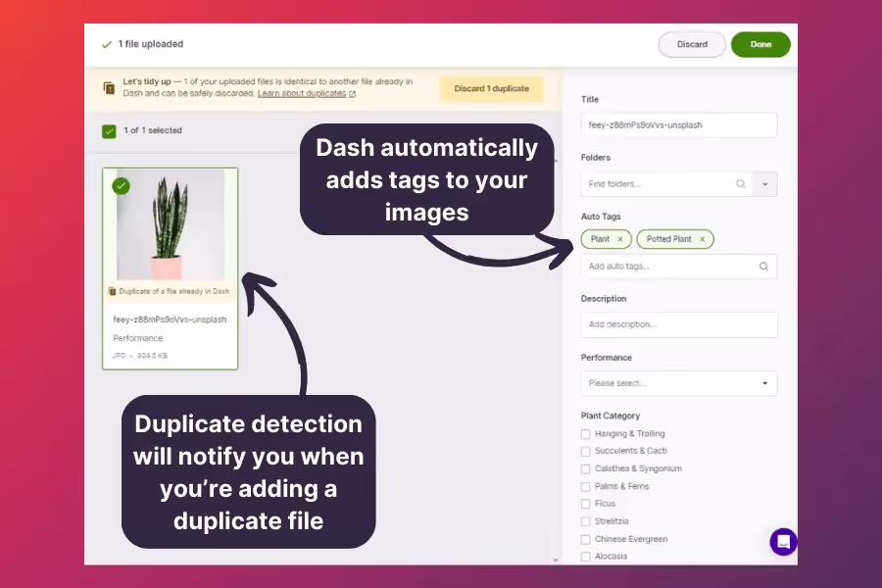Focus the Add auto tags field

[679, 267]
